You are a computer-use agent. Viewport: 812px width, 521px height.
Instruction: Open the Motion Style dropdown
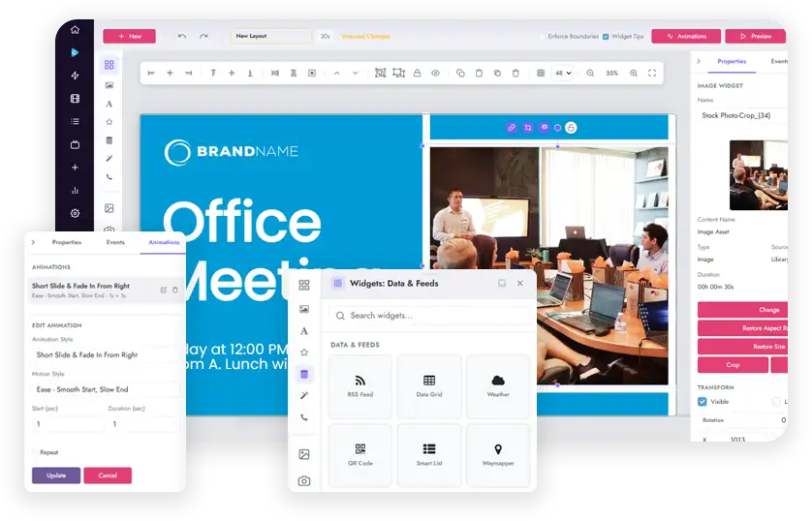point(106,389)
